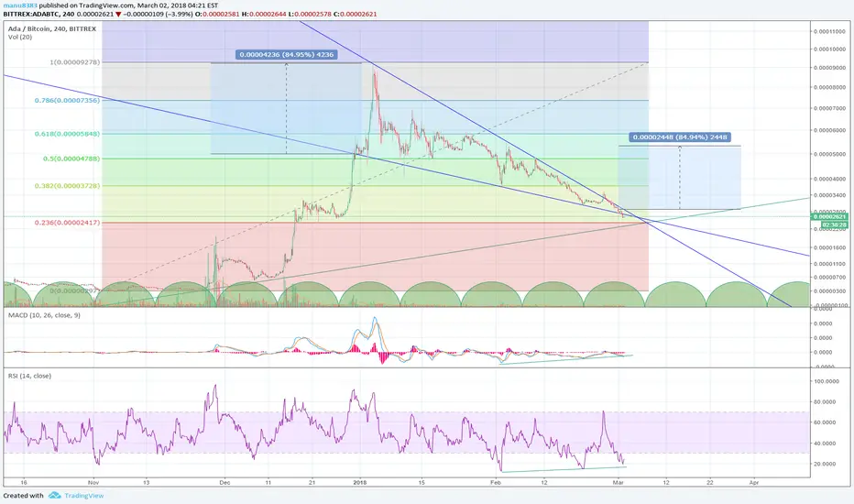The width and height of the screenshot is (854, 504).
Task: Click the RSI axis 20.0000 tick
Action: point(826,464)
